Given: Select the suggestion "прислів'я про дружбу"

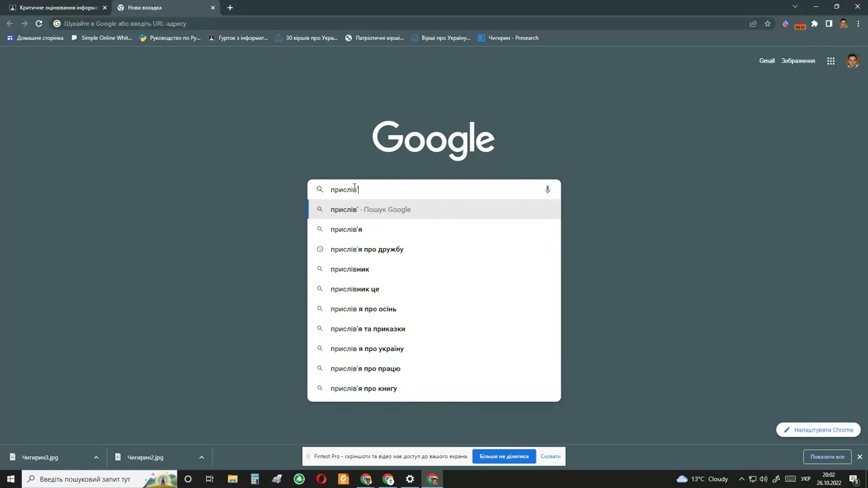Looking at the screenshot, I should pyautogui.click(x=434, y=249).
